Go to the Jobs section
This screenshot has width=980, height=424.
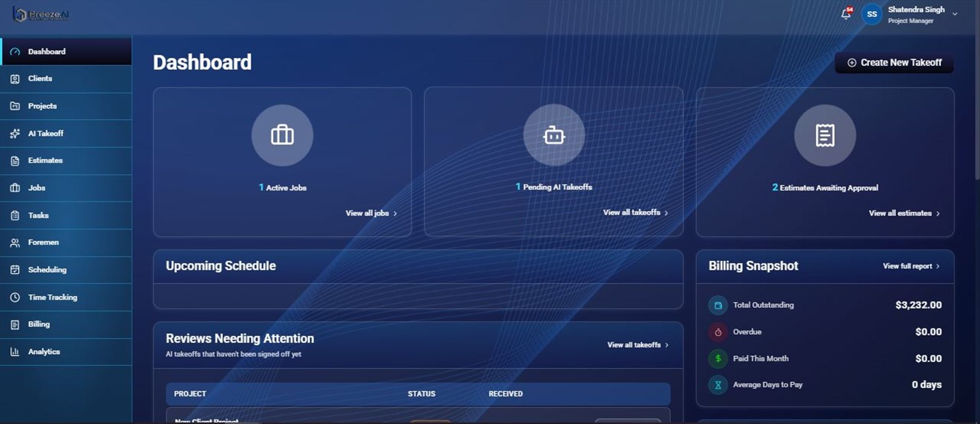point(66,188)
